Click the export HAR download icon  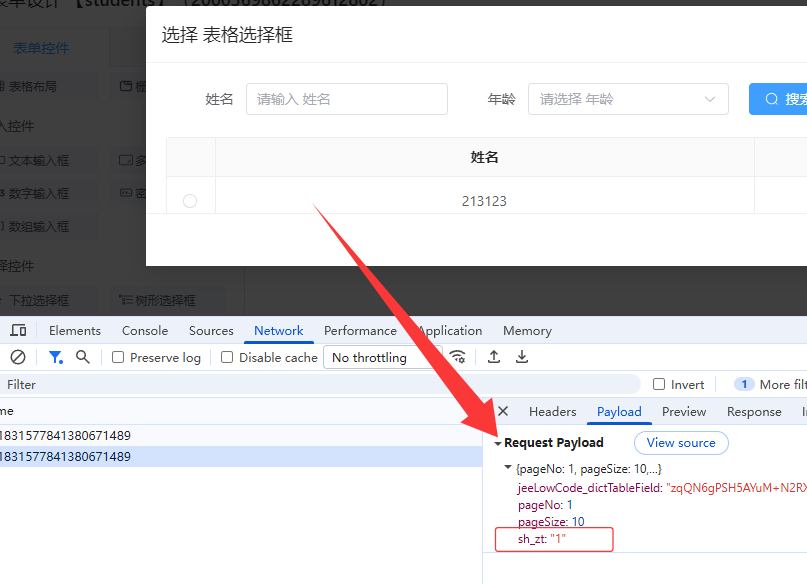[522, 357]
